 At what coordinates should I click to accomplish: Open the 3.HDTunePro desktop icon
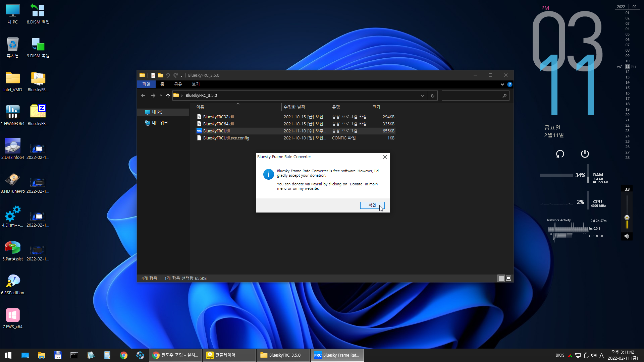(x=13, y=183)
